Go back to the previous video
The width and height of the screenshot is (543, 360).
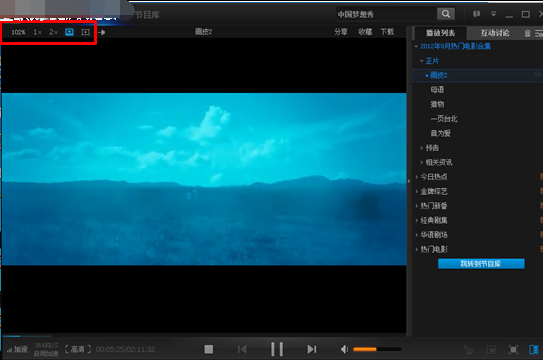[x=242, y=349]
